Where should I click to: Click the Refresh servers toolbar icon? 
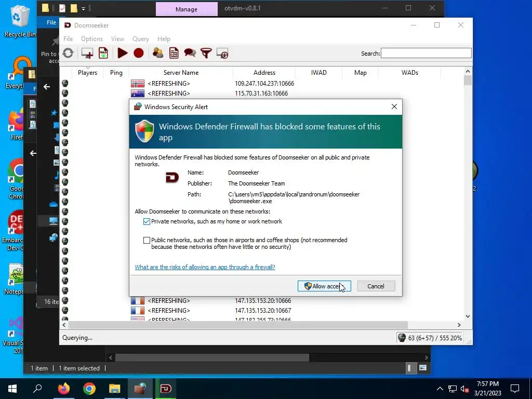[x=68, y=53]
